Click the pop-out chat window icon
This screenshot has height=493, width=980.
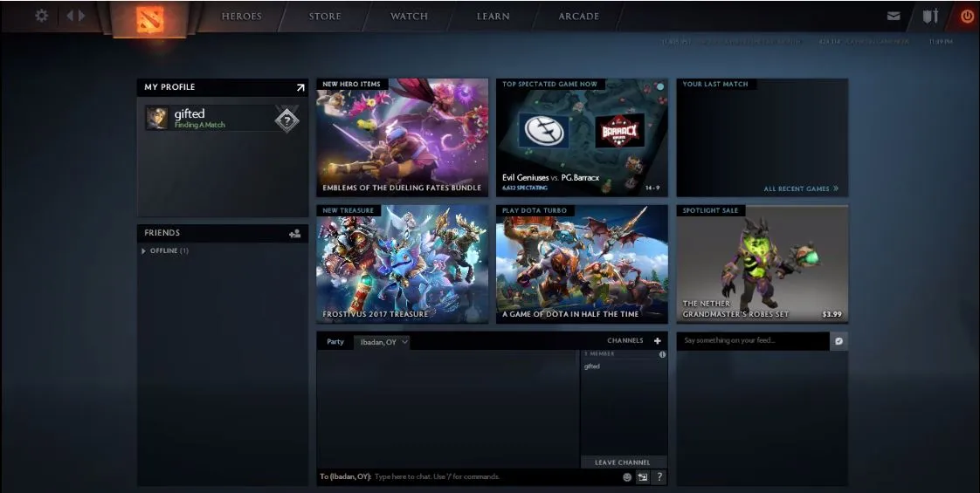643,477
